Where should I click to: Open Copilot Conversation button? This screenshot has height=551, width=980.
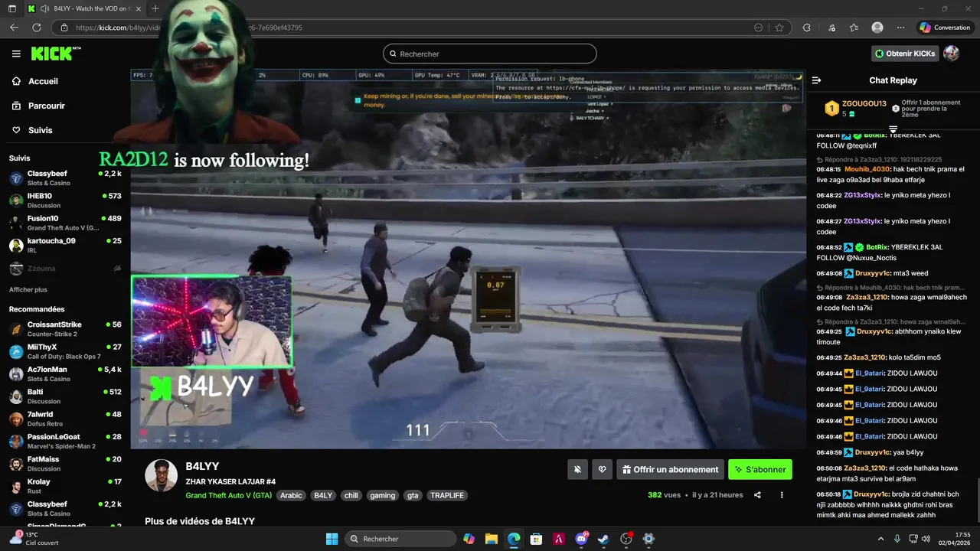coord(945,28)
